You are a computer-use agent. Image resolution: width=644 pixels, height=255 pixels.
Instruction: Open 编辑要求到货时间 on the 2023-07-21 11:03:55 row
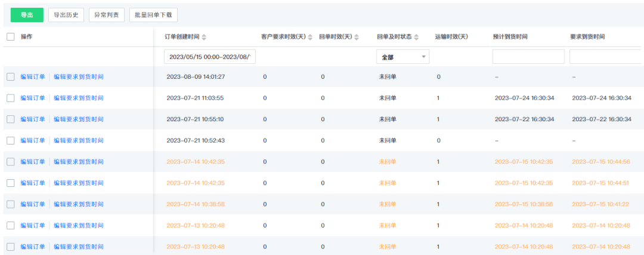79,98
